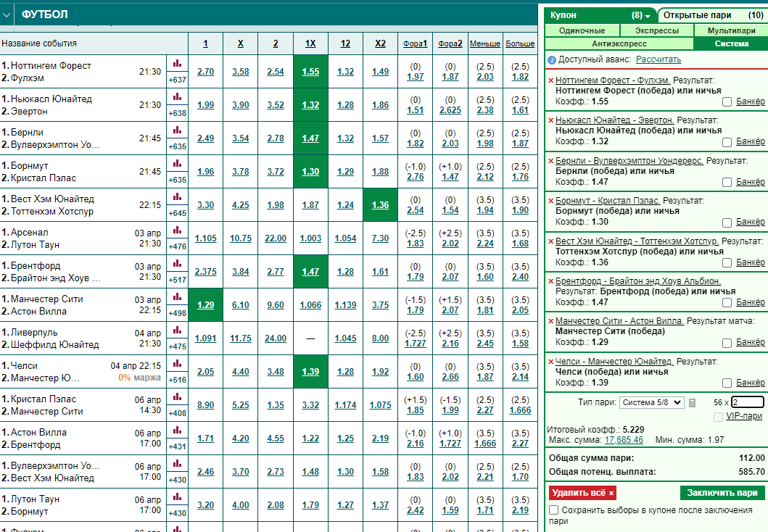Screen dimensions: 768x532
Task: Select X2 odds 7.30 for Арсенал match
Action: pos(380,238)
